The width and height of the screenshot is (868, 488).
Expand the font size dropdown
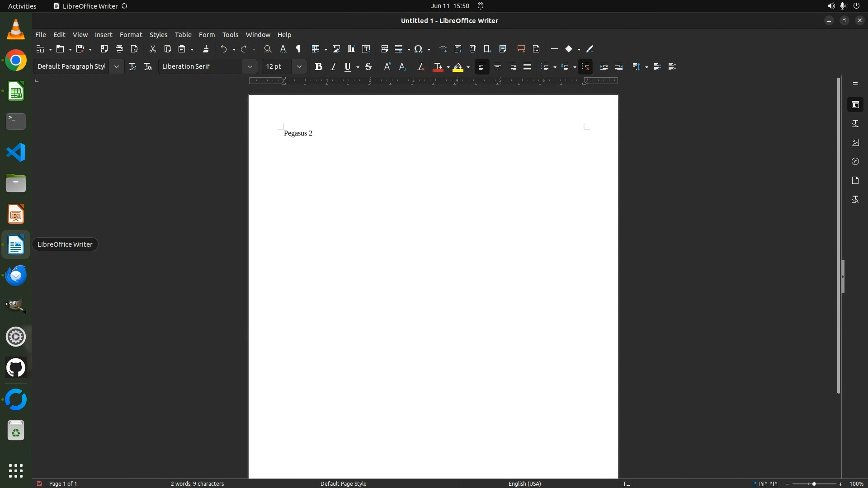click(x=299, y=66)
